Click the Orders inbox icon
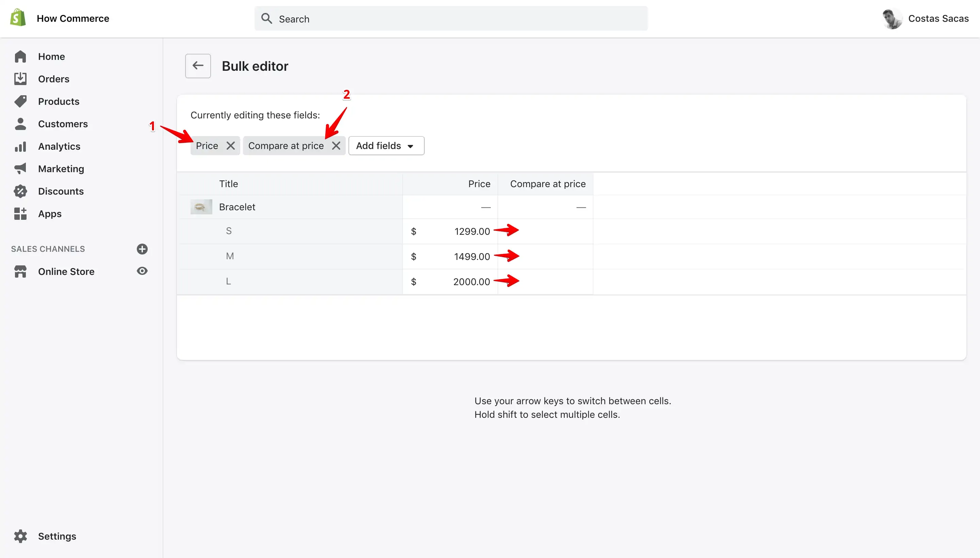The width and height of the screenshot is (980, 558). point(20,79)
